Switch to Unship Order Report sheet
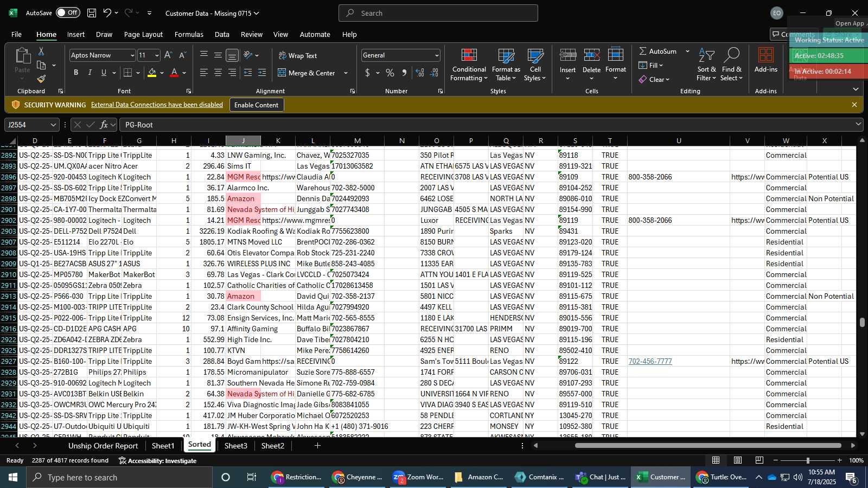 tap(103, 446)
